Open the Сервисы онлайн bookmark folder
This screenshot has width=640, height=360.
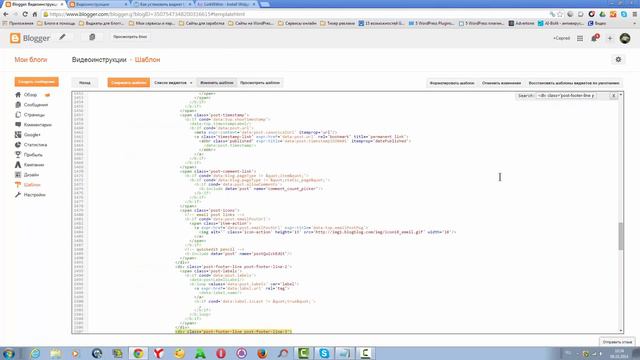pos(298,23)
